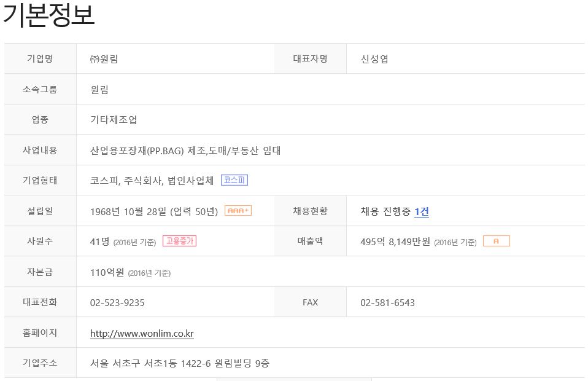Viewport: 588px width, 381px height.
Task: Click the representative name 신성엽
Action: (374, 59)
